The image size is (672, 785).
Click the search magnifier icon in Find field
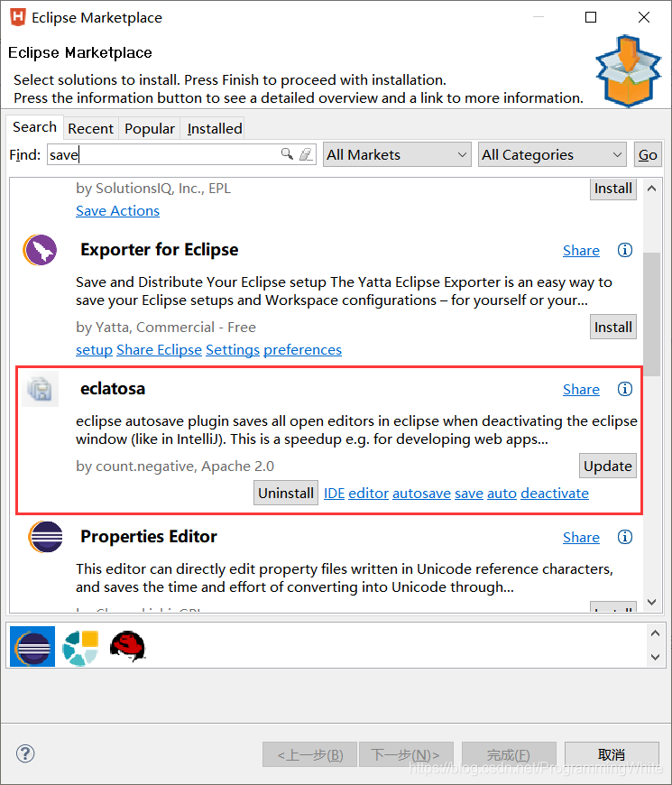click(287, 153)
